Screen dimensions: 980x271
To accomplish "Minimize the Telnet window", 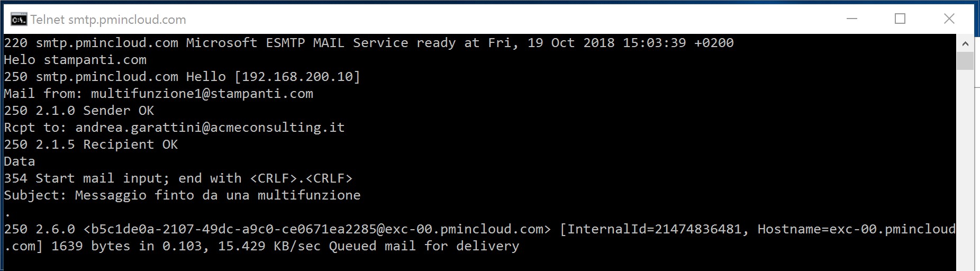I will (852, 19).
